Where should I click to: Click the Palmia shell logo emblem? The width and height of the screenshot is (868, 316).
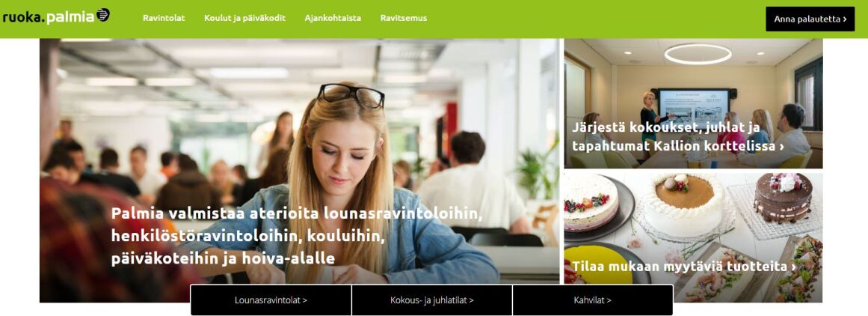pyautogui.click(x=103, y=16)
